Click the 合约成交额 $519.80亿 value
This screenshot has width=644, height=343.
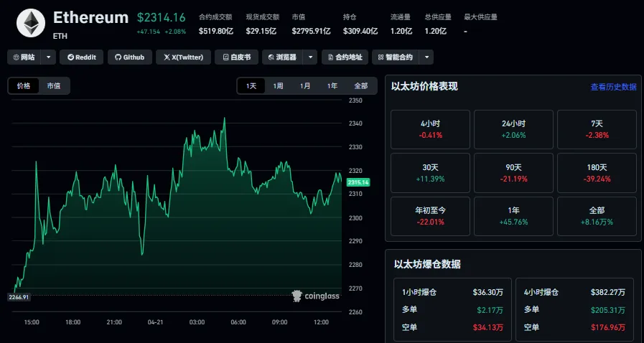pyautogui.click(x=216, y=31)
